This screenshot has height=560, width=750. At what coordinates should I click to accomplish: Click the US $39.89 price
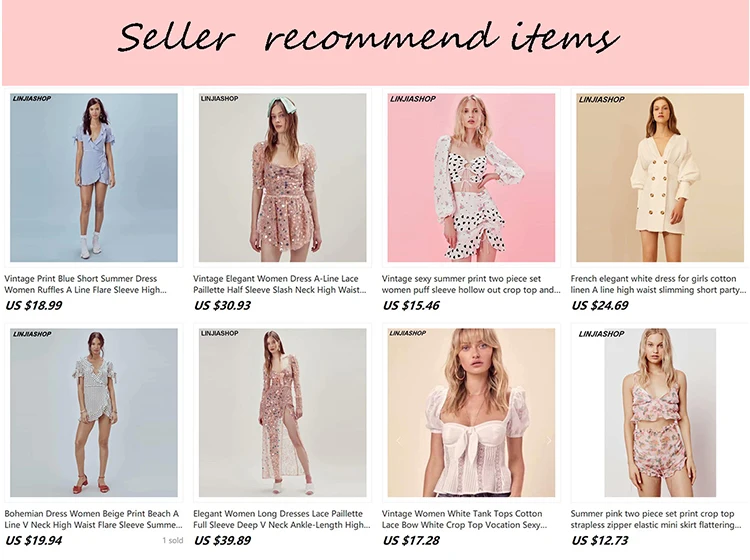click(222, 541)
